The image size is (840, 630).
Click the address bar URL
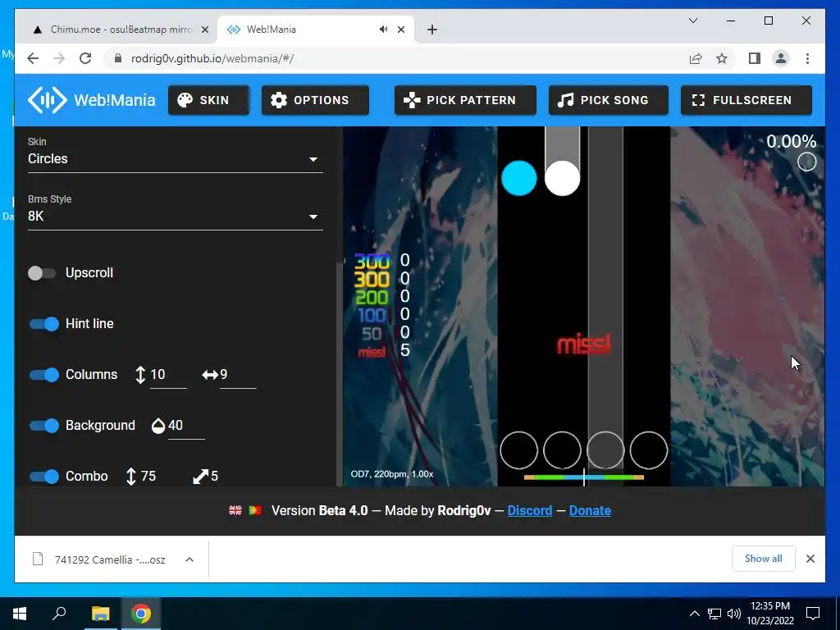(212, 58)
